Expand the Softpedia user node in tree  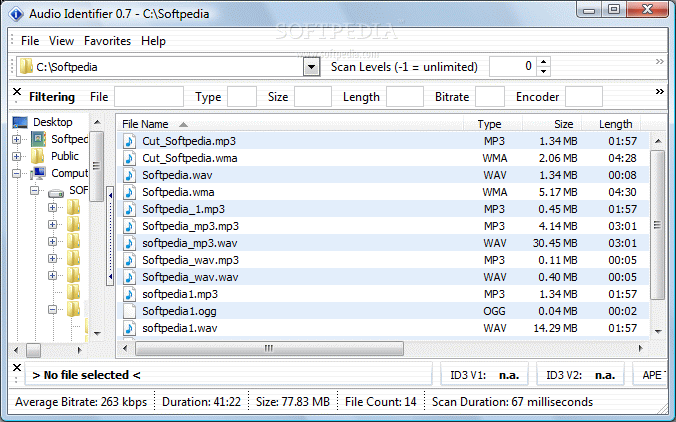16,139
